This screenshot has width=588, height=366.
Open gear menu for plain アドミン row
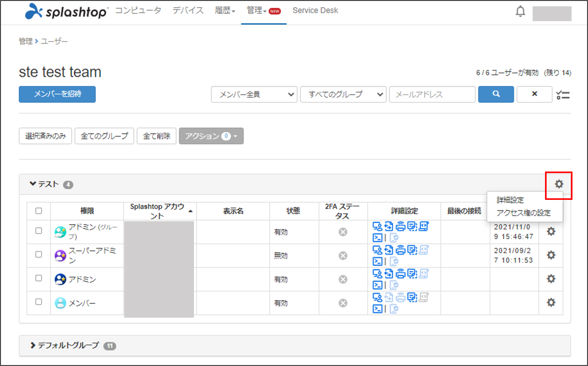[551, 279]
